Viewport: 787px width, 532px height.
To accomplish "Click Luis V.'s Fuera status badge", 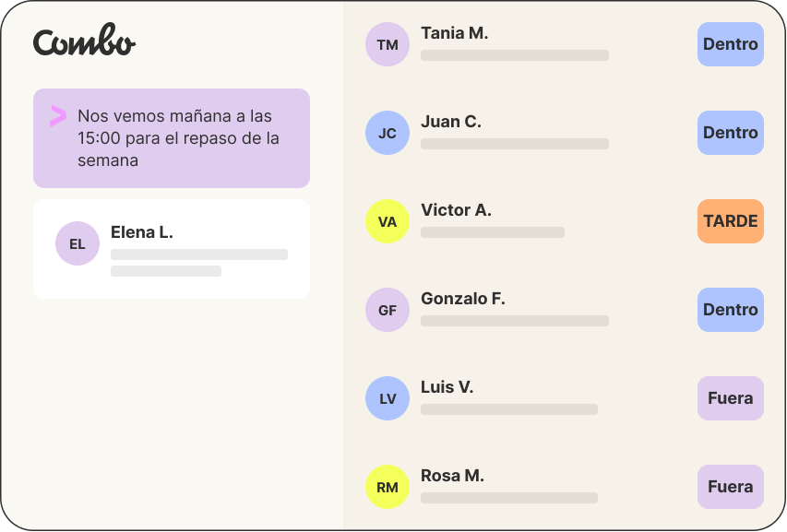I will point(730,398).
